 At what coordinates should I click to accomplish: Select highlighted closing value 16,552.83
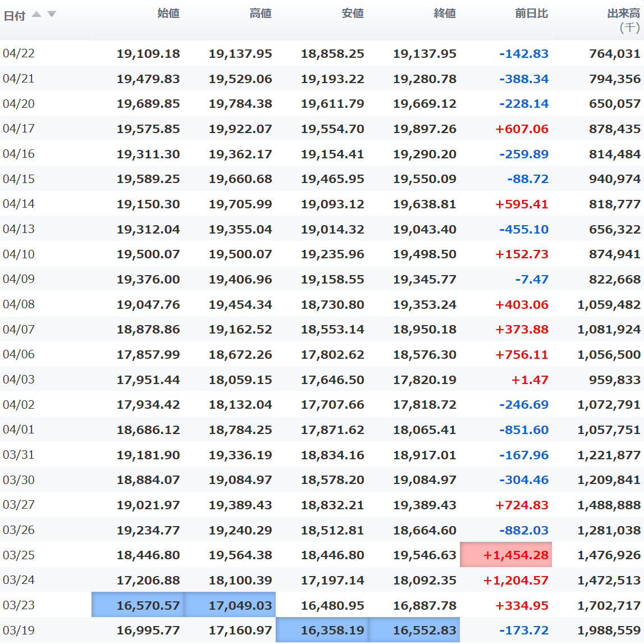(414, 630)
